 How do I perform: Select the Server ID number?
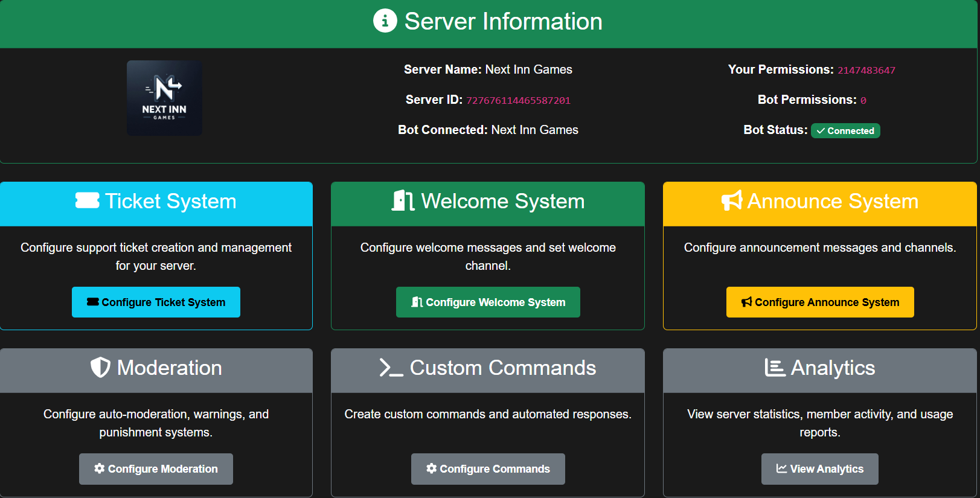pyautogui.click(x=518, y=101)
